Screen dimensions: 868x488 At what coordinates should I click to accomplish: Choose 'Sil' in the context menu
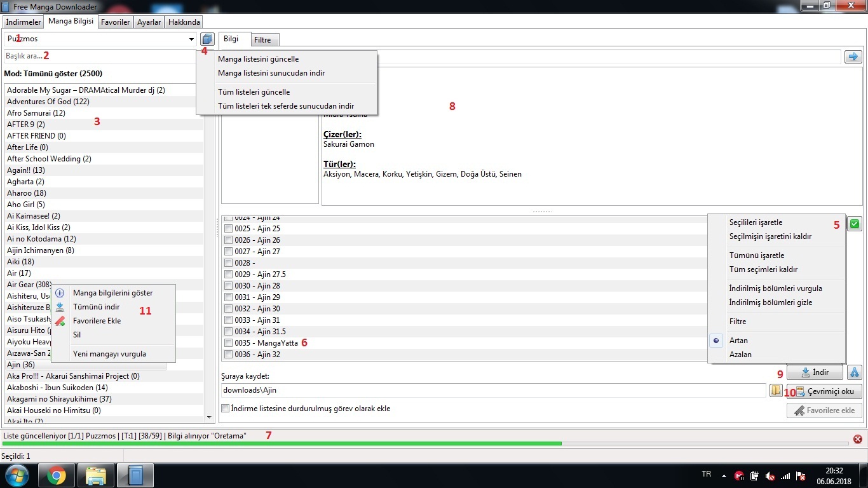pos(113,335)
